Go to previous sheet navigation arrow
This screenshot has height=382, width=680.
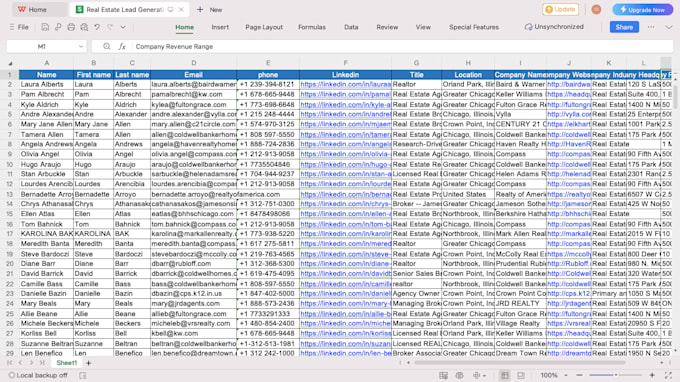pyautogui.click(x=20, y=362)
